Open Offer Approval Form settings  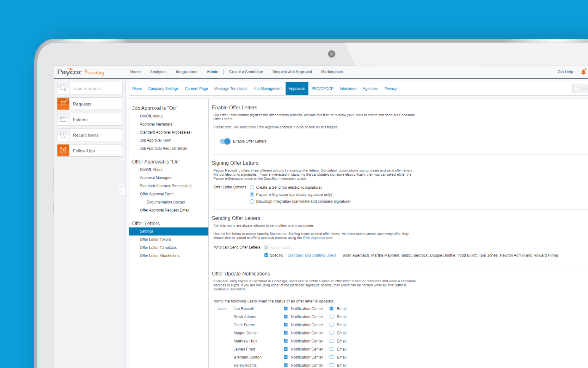click(157, 194)
